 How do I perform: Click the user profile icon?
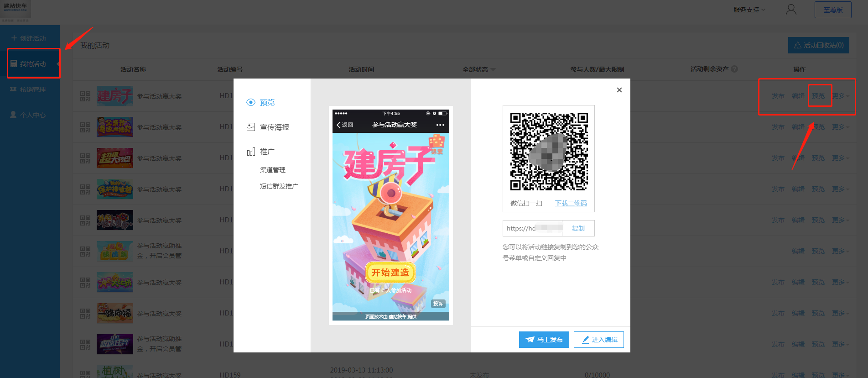click(791, 10)
